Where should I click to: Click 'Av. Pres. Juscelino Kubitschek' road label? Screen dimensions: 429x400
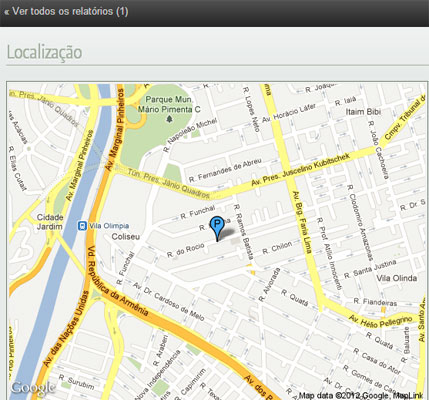(300, 170)
